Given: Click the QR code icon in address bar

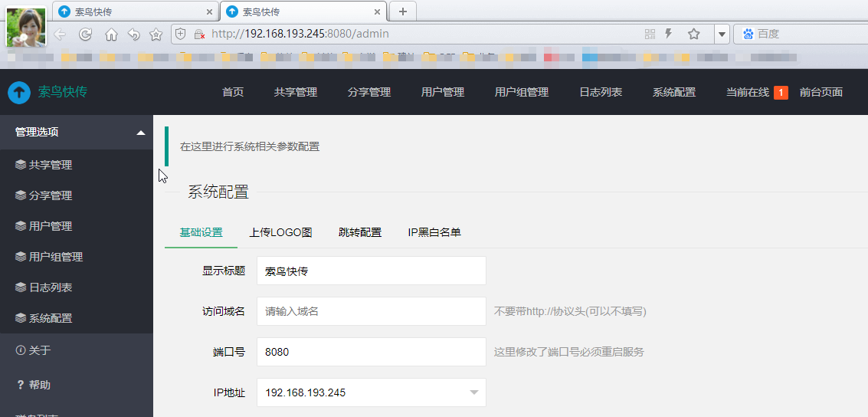Looking at the screenshot, I should (650, 34).
